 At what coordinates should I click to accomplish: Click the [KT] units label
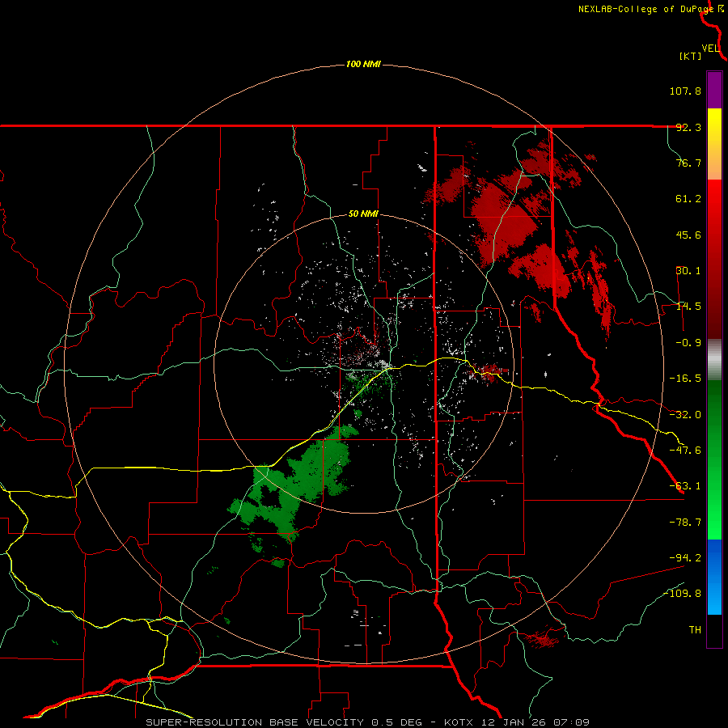691,56
